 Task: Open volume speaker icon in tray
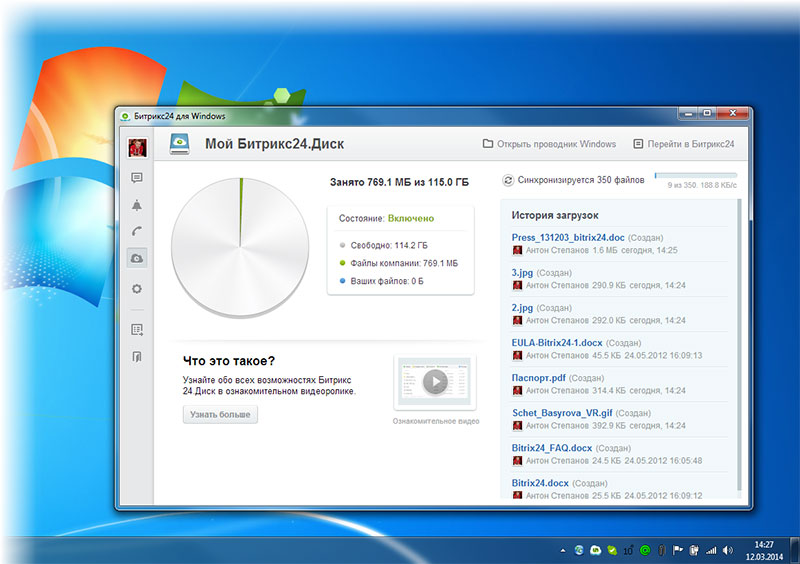728,550
